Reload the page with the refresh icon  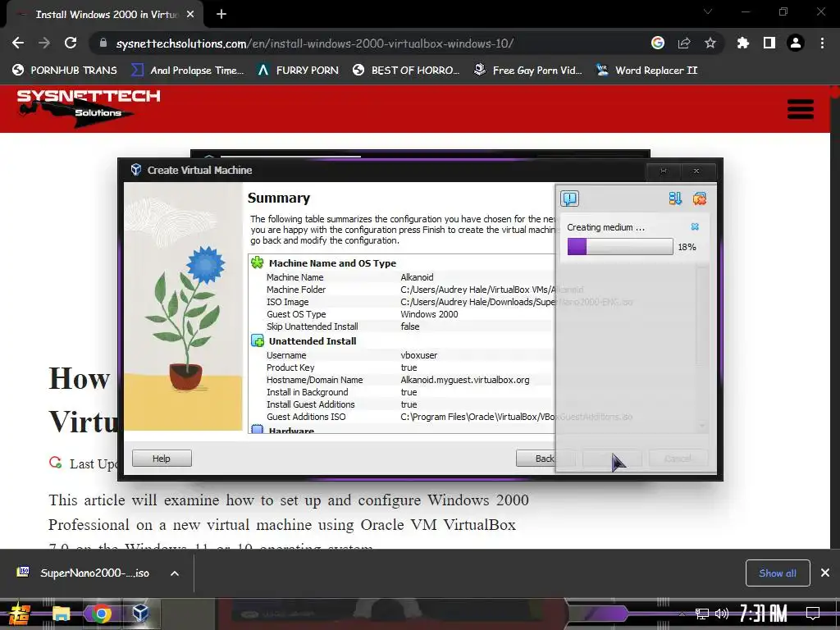click(71, 43)
